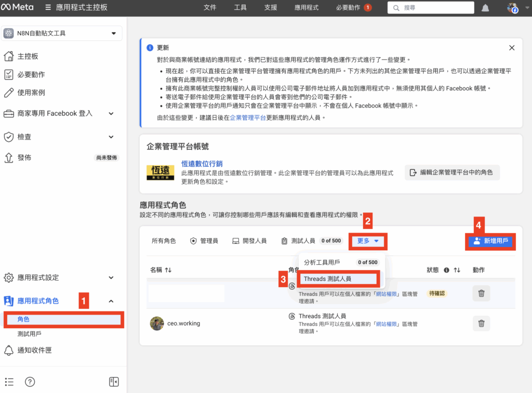Click the 恆遠 business logo thumbnail
This screenshot has width=532, height=393.
[160, 172]
